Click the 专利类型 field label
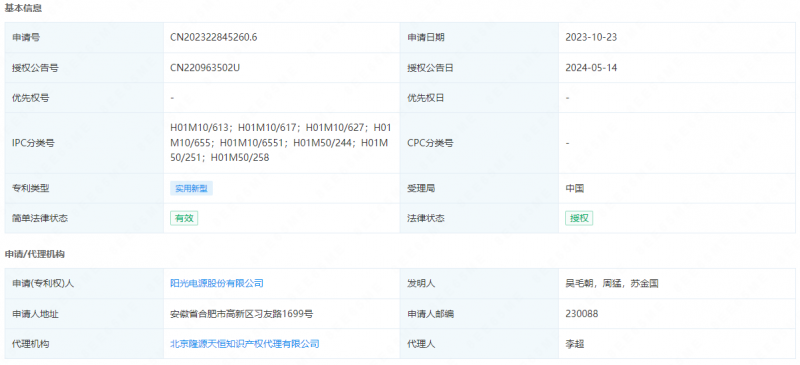 coord(31,188)
